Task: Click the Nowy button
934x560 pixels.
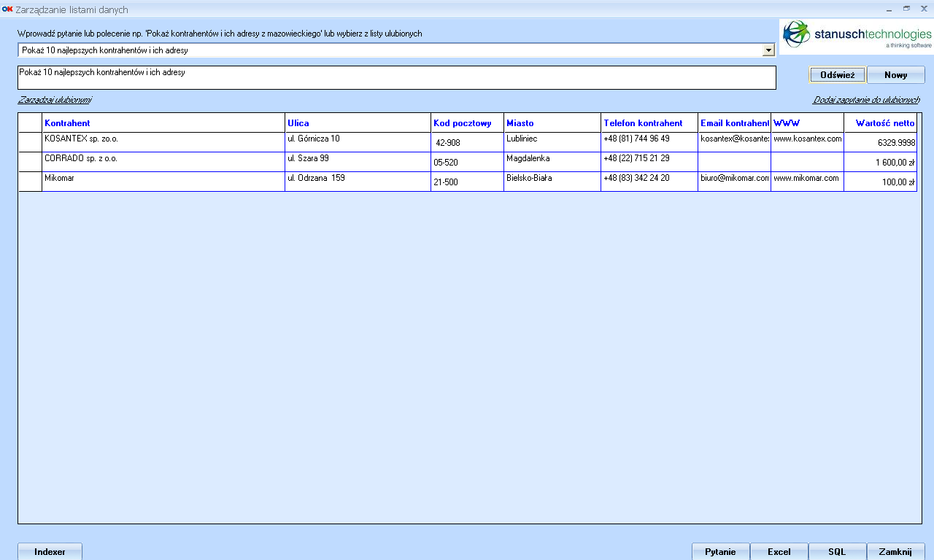Action: [x=896, y=74]
